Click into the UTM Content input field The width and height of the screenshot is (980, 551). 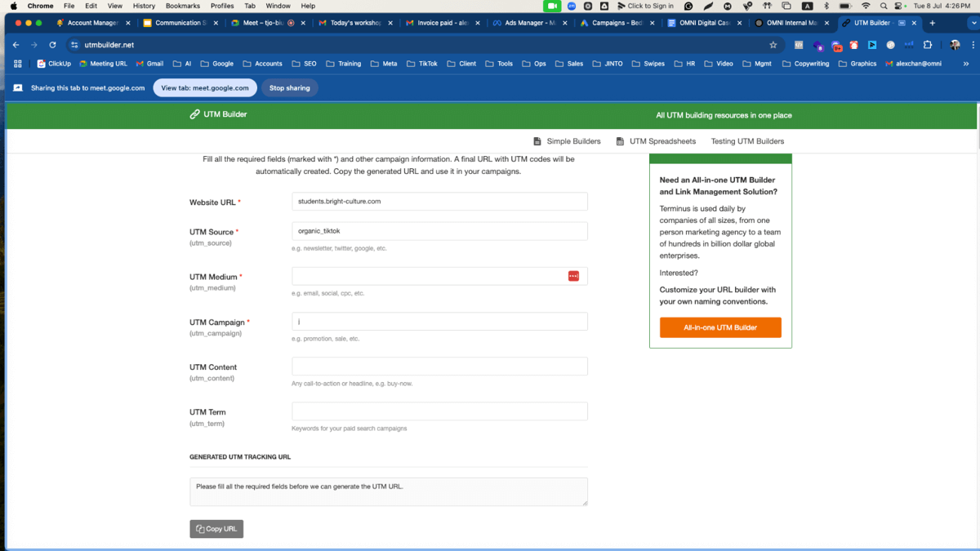[439, 367]
